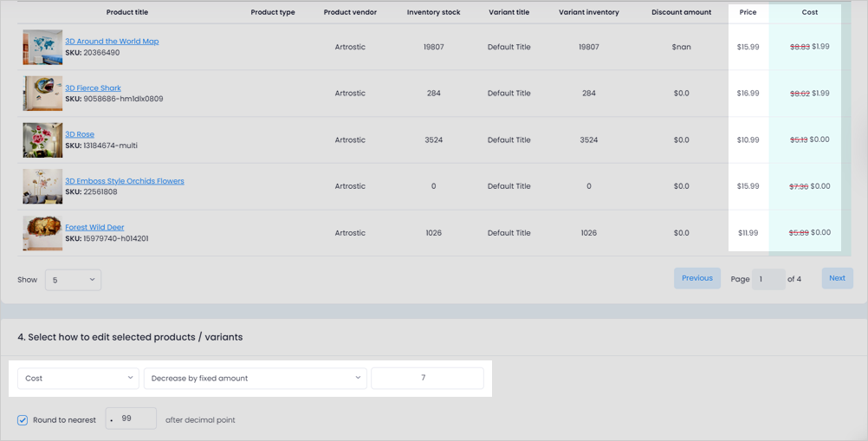868x441 pixels.
Task: Open the Decrease by fixed amount dropdown
Action: 256,378
